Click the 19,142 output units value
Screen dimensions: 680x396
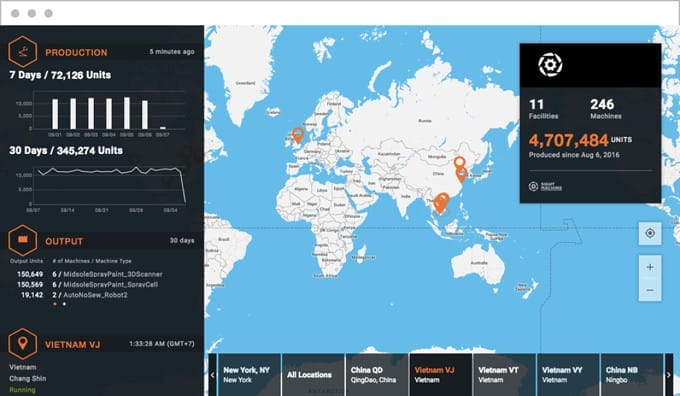tap(32, 295)
